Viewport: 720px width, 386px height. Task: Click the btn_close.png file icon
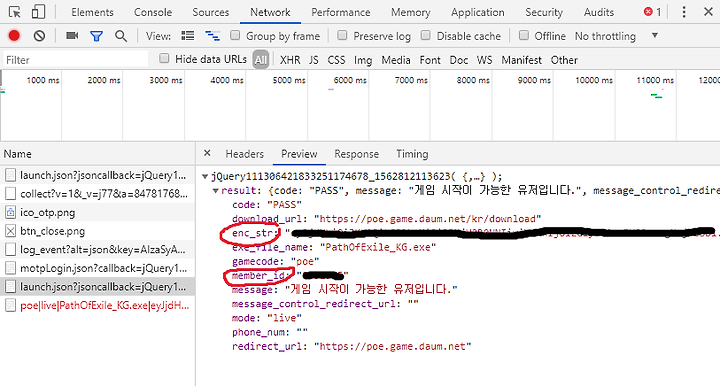point(10,231)
